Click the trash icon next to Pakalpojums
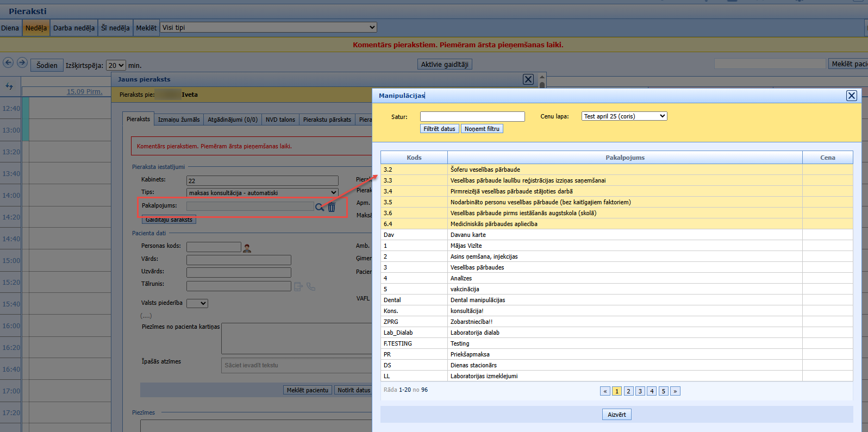This screenshot has width=868, height=432. [332, 207]
